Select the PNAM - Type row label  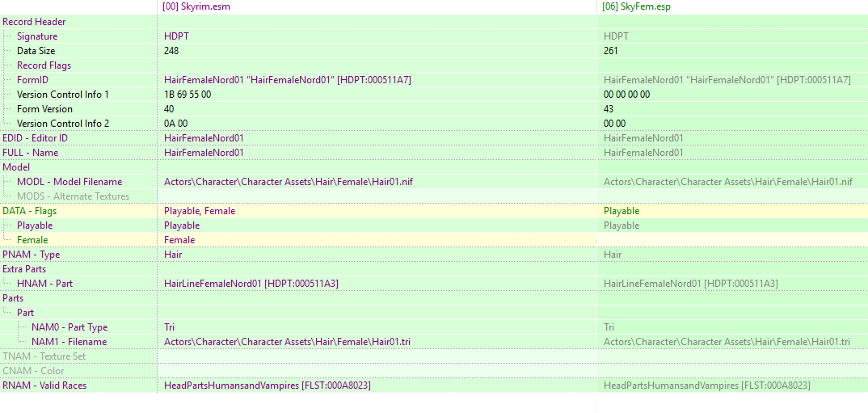click(31, 254)
